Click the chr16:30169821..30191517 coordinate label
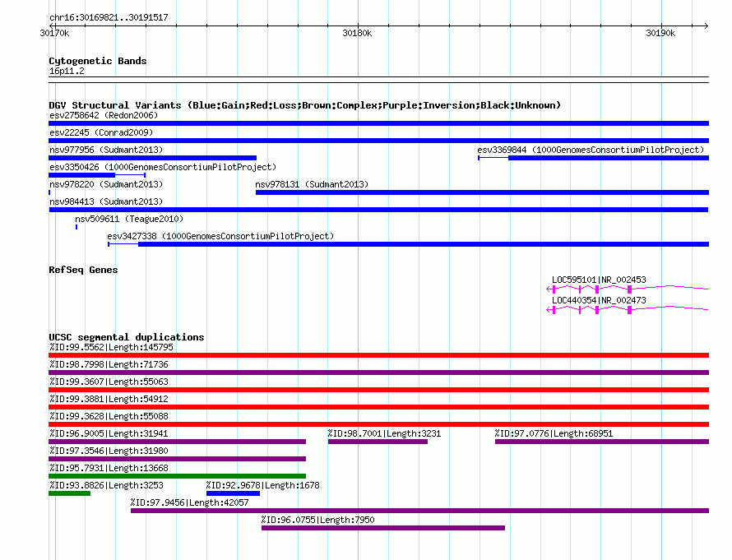 [x=109, y=17]
